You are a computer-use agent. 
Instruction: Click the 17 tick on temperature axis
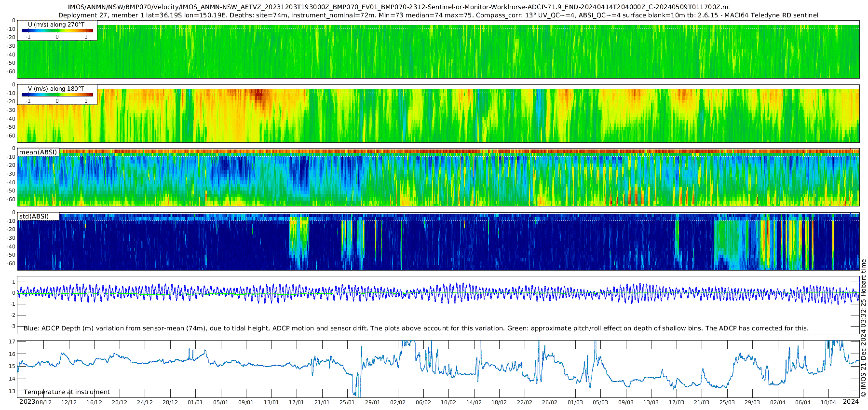(x=12, y=342)
